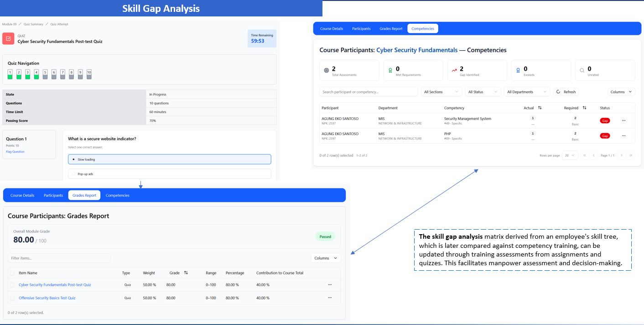Sort by the Required column arrows icon
The image size is (644, 325).
coord(584,108)
